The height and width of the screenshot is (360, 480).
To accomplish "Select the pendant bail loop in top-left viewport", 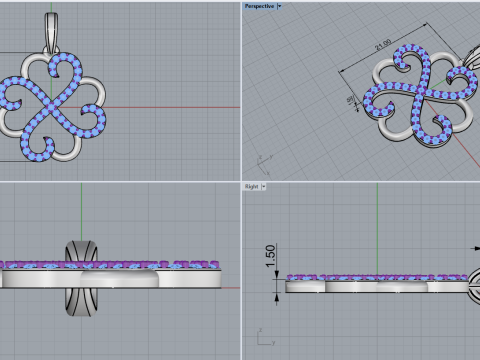I will (51, 33).
